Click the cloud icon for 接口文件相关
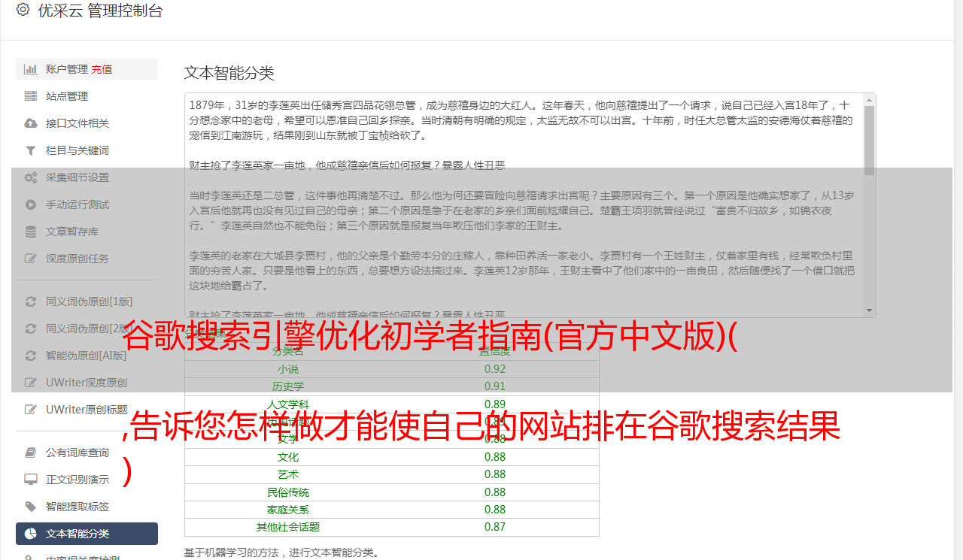This screenshot has width=963, height=560. [x=31, y=123]
